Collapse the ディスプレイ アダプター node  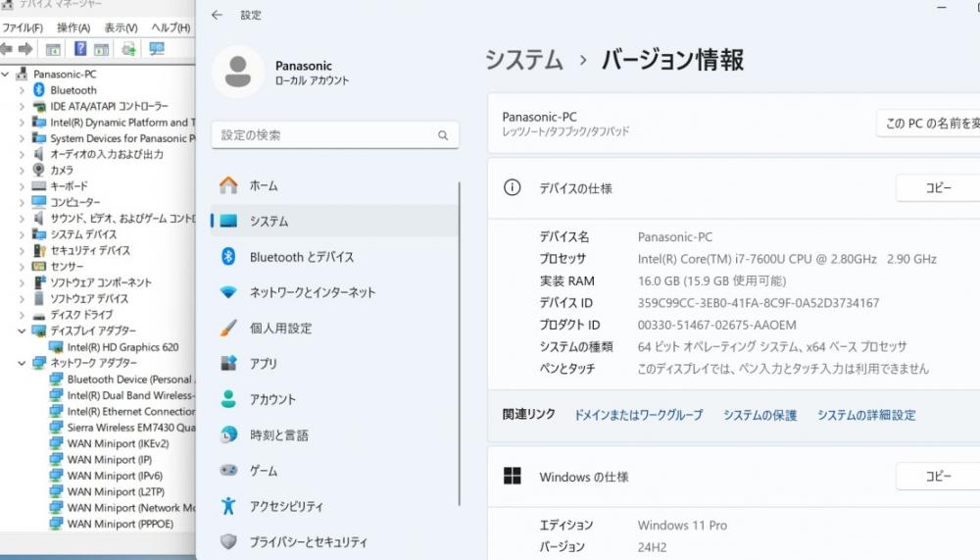[x=22, y=331]
